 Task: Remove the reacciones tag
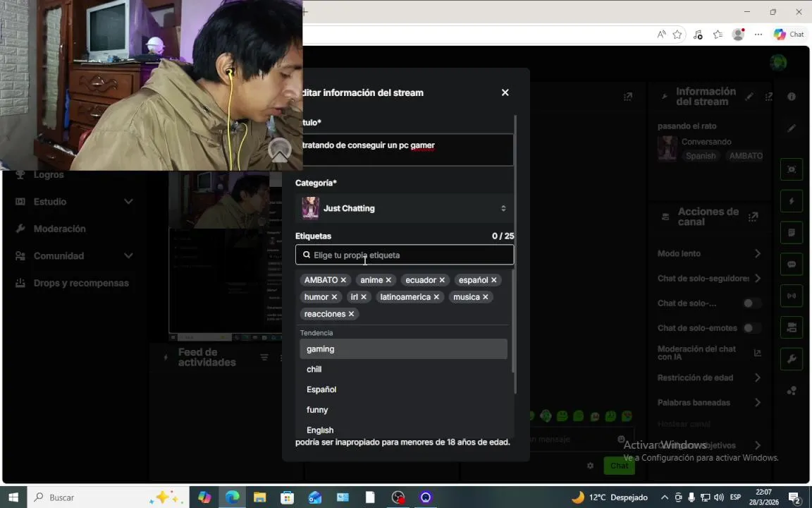tap(351, 314)
